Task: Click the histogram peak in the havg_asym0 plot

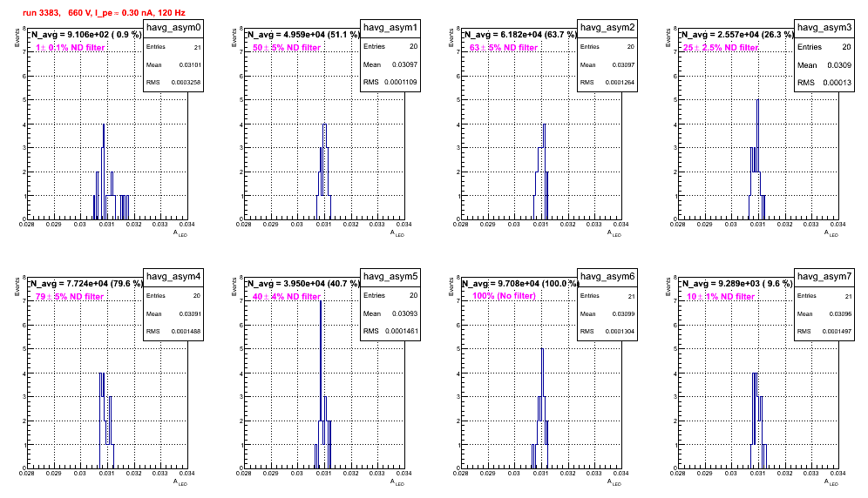Action: tap(104, 125)
